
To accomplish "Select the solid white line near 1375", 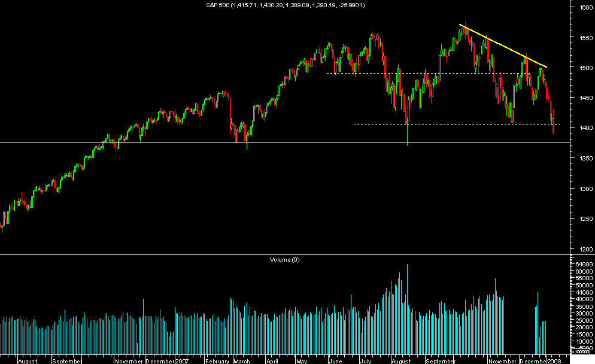I will pyautogui.click(x=284, y=142).
